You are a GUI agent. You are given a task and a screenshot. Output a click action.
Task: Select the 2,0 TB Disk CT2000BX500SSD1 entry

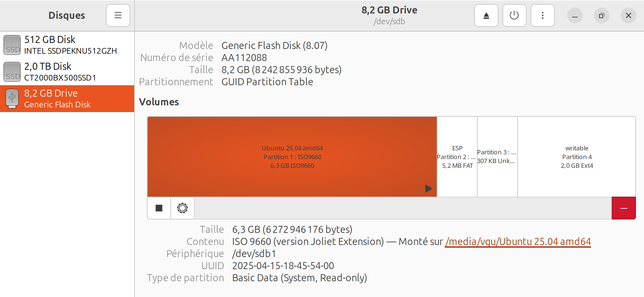tap(67, 72)
